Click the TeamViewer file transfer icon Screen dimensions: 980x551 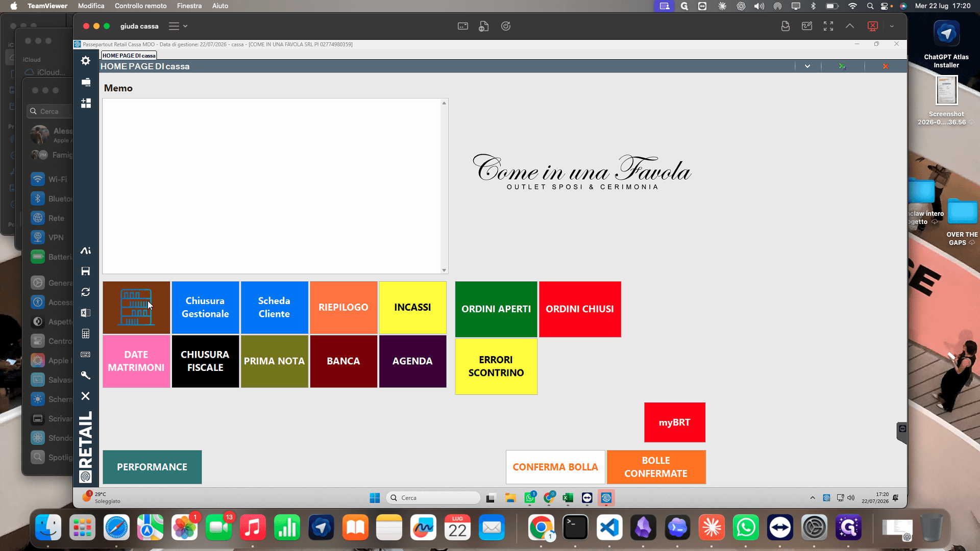pyautogui.click(x=484, y=26)
